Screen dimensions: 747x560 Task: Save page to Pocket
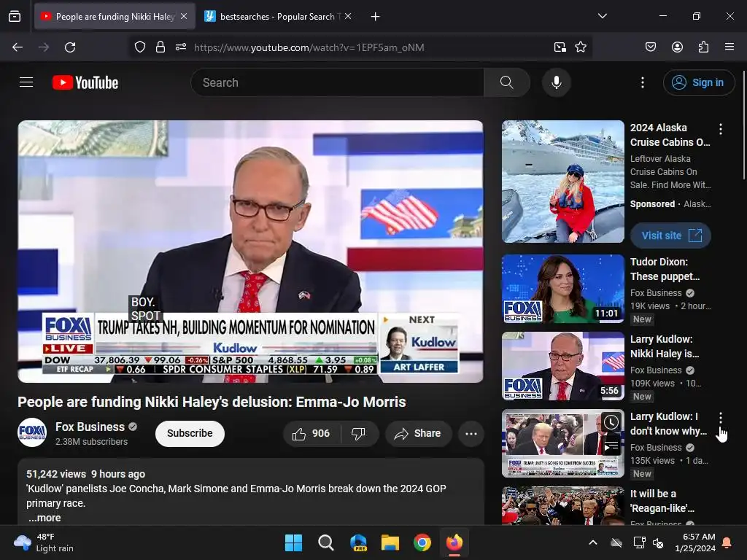click(651, 47)
